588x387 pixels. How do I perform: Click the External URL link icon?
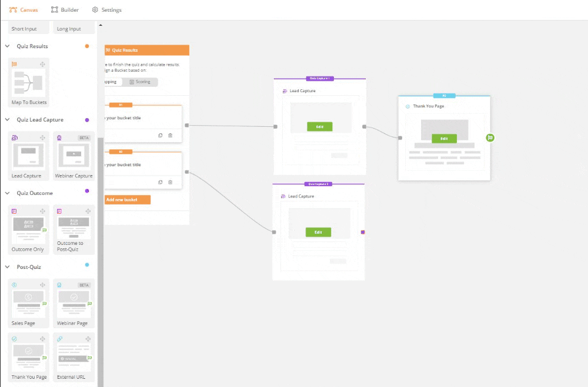[x=59, y=339]
